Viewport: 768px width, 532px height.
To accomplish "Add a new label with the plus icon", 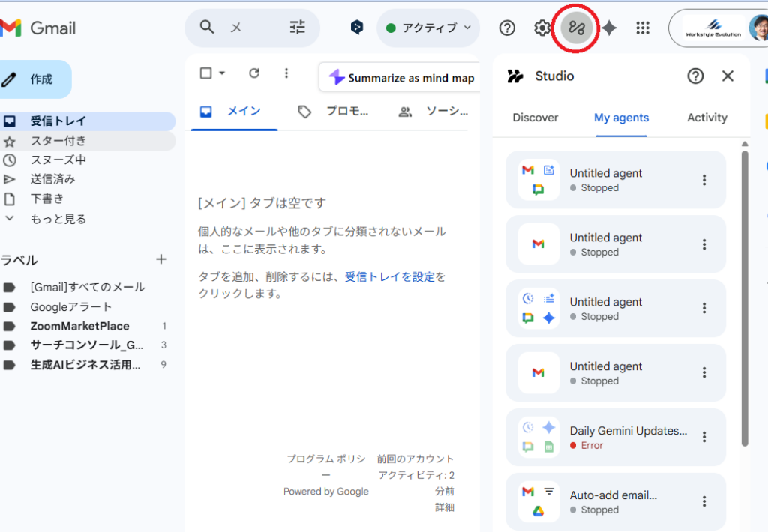I will point(161,259).
